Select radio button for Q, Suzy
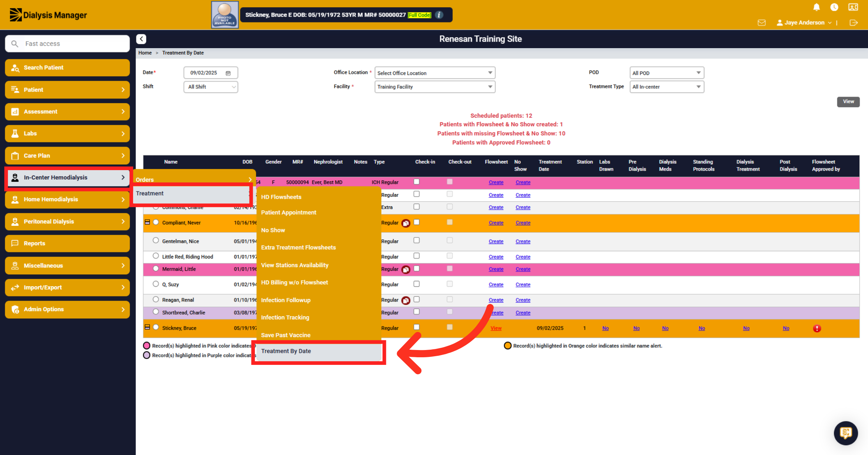868x455 pixels. [x=156, y=284]
